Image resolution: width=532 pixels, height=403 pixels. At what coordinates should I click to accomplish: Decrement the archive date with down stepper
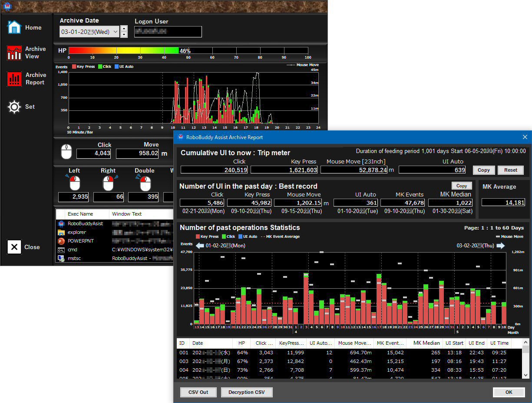(x=124, y=35)
